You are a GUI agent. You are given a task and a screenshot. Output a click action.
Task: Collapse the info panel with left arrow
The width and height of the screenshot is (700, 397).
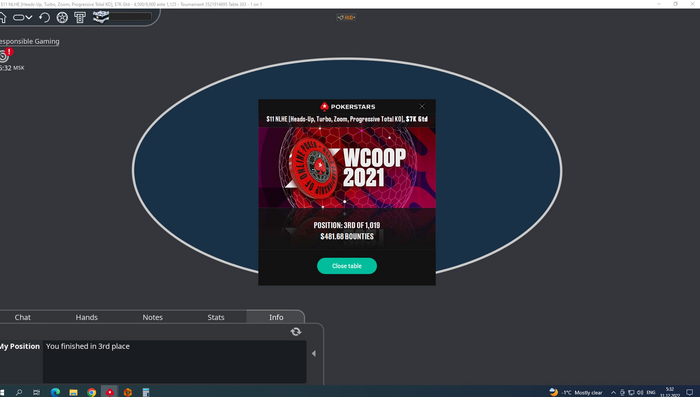coord(314,354)
